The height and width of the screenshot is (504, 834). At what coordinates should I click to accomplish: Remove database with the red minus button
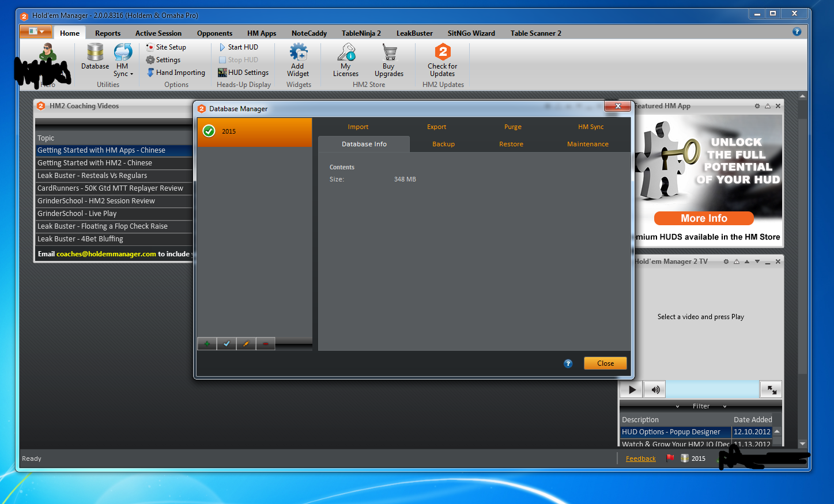(x=265, y=344)
